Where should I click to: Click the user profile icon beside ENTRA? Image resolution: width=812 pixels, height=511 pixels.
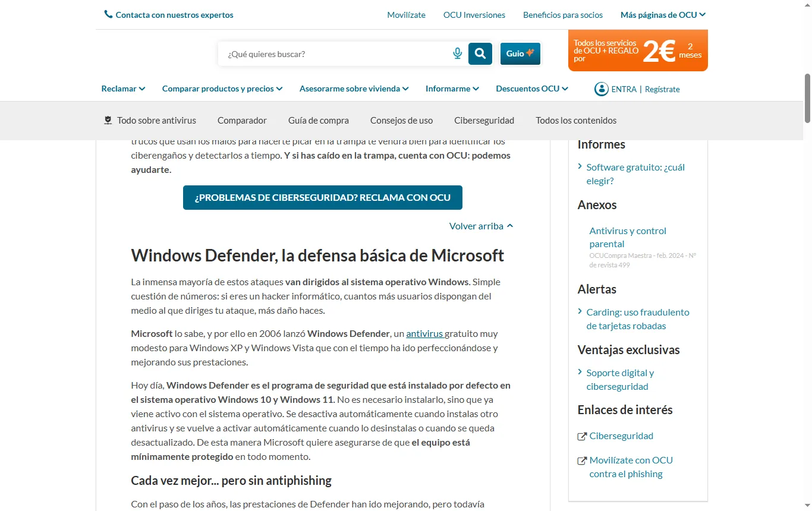tap(601, 89)
